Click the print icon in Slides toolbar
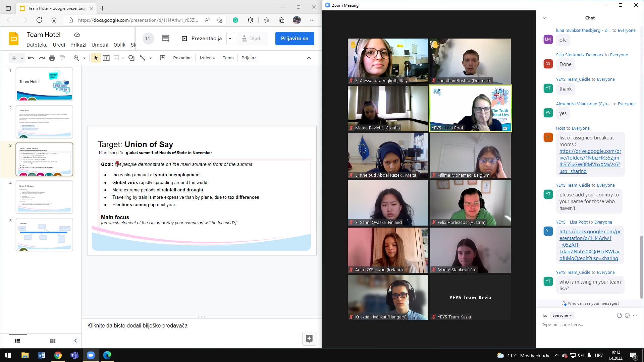Viewport: 644px width, 362px height. point(52,58)
